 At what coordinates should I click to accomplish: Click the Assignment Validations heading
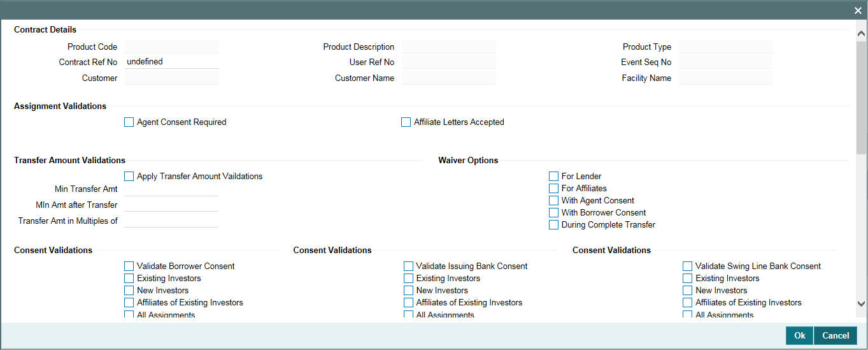click(x=60, y=106)
